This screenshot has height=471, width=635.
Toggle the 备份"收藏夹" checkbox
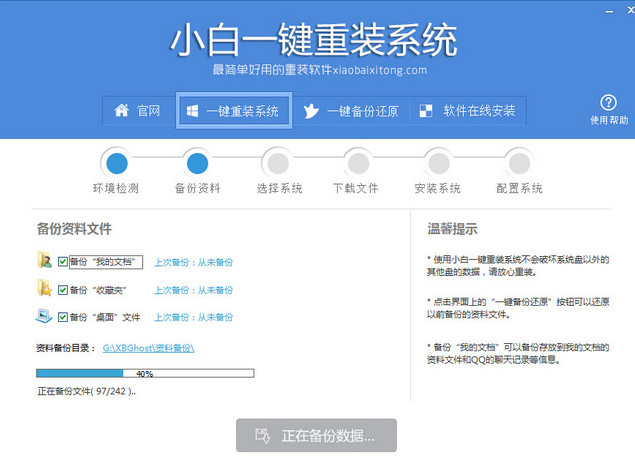point(63,290)
